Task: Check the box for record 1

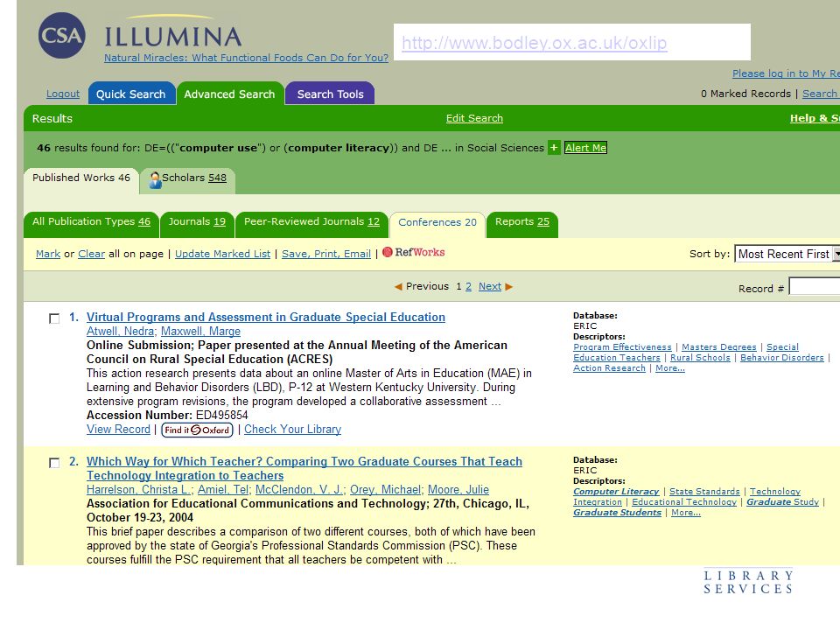Action: coord(54,318)
